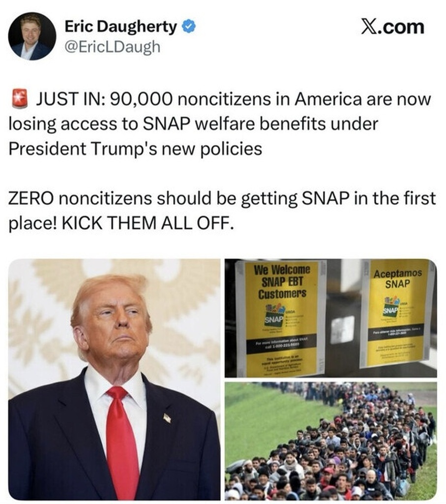446x504 pixels.
Task: Click the red tie in left photo
Action: 122,443
